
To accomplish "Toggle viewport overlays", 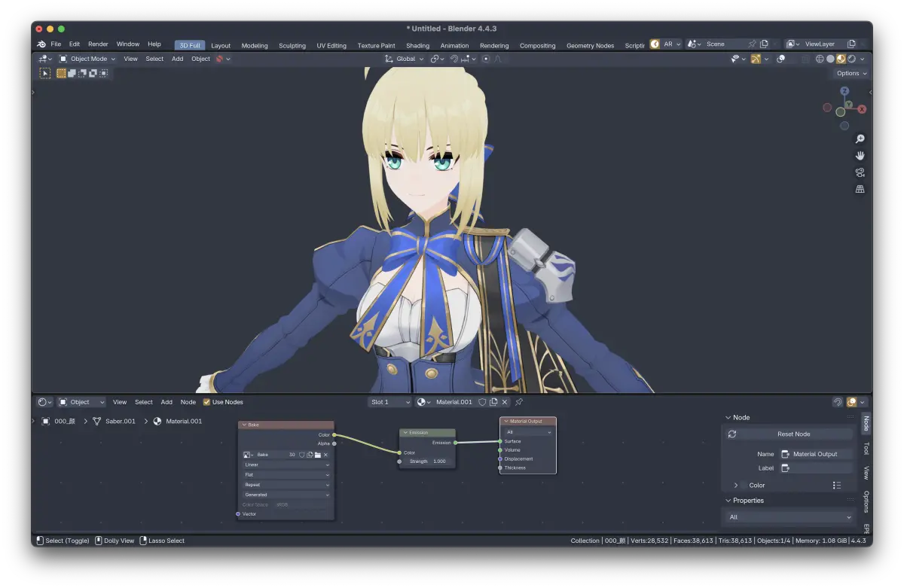I will pos(781,59).
